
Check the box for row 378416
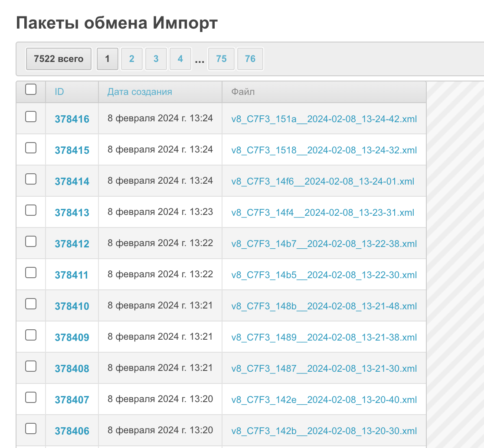pos(31,117)
